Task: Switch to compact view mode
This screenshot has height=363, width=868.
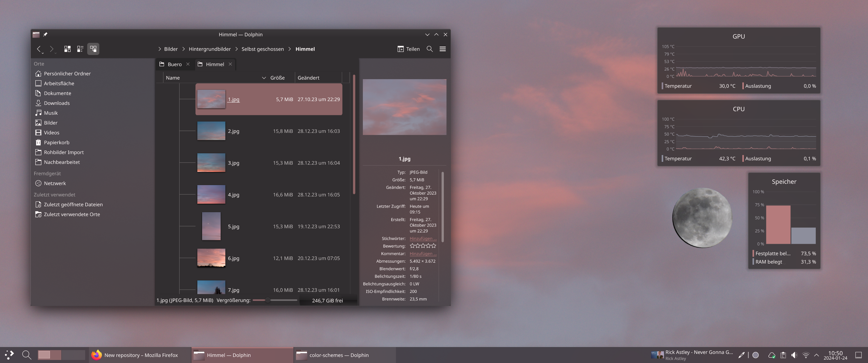Action: tap(80, 49)
